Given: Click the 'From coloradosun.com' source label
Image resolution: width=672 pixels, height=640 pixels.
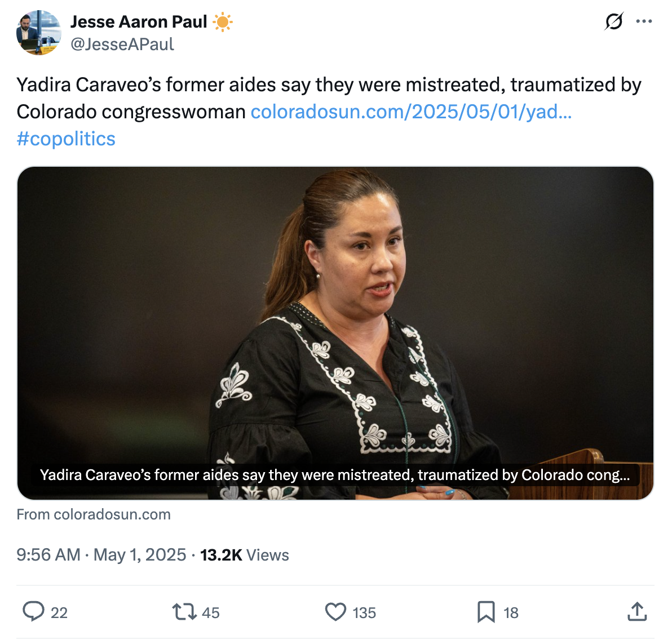Looking at the screenshot, I should click(94, 514).
